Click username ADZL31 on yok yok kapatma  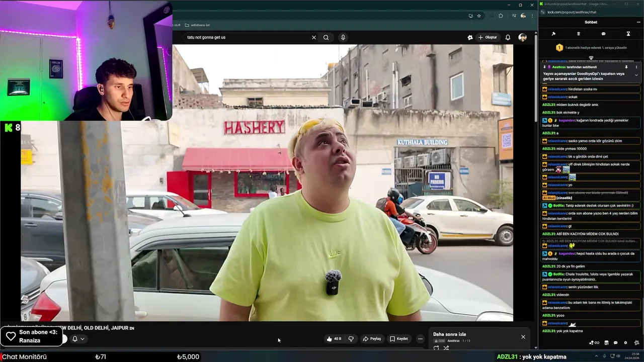tap(548, 331)
